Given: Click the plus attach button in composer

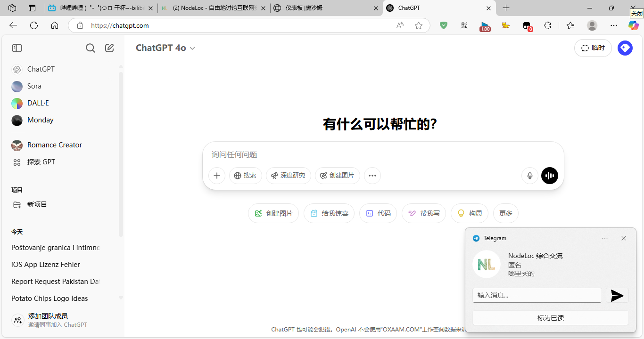Looking at the screenshot, I should click(x=217, y=176).
